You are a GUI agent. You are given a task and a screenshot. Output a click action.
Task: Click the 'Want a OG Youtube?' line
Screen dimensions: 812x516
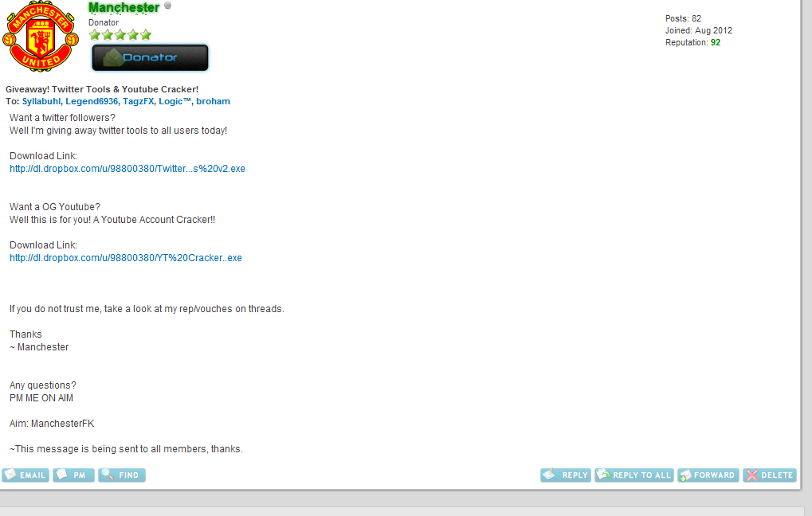coord(55,207)
